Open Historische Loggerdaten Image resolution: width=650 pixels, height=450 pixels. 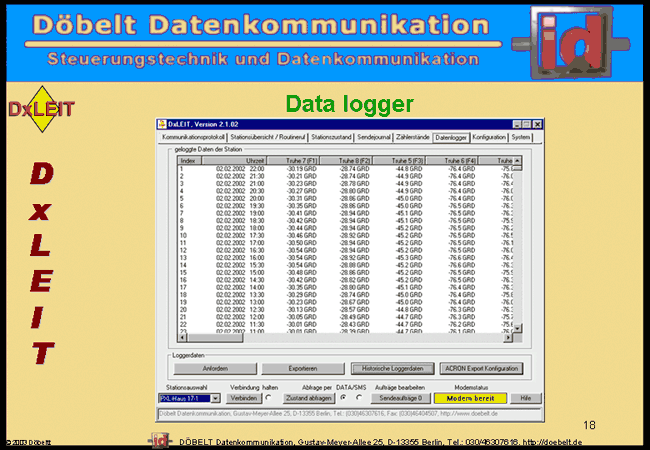(x=392, y=368)
